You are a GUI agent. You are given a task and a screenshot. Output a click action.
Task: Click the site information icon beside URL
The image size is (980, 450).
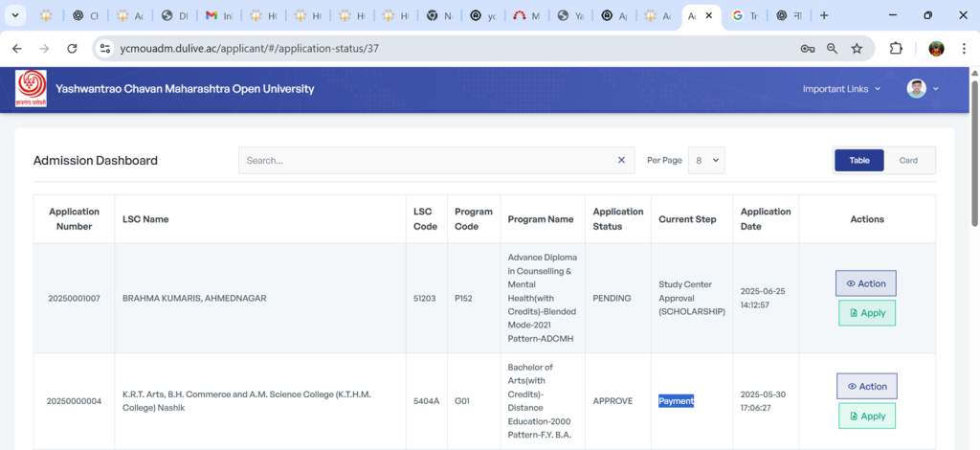(106, 48)
